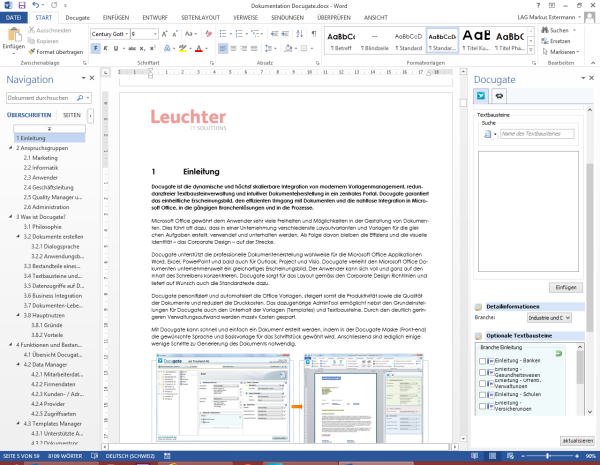Collapse the 2 Anspruchsgruppen heading
Viewport: 600px width, 465px height.
coord(11,148)
